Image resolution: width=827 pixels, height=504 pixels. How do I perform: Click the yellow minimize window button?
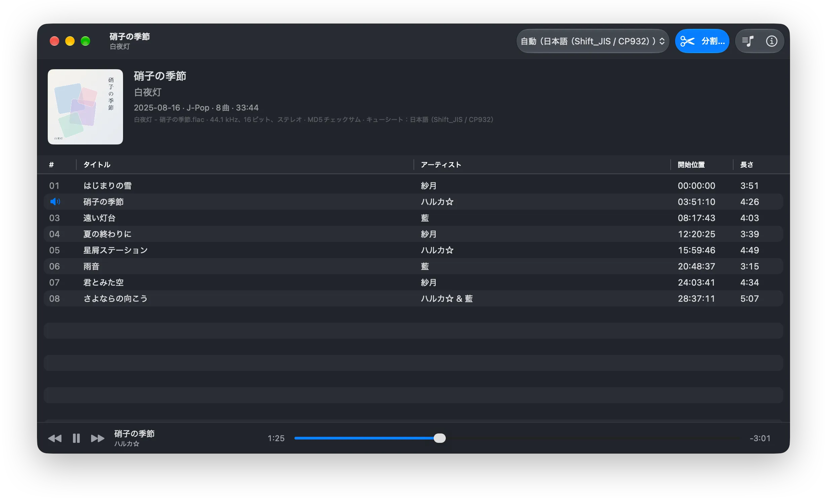coord(70,41)
